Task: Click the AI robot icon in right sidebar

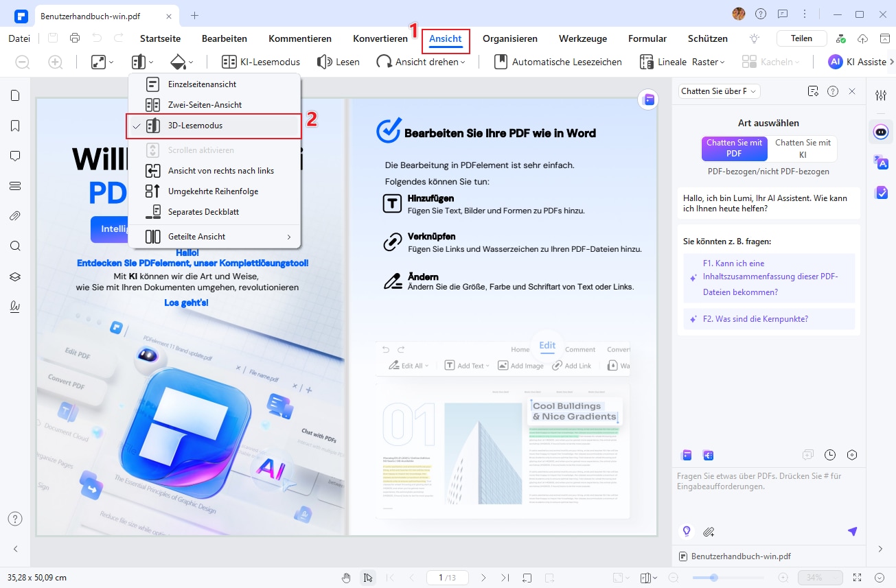Action: tap(881, 131)
